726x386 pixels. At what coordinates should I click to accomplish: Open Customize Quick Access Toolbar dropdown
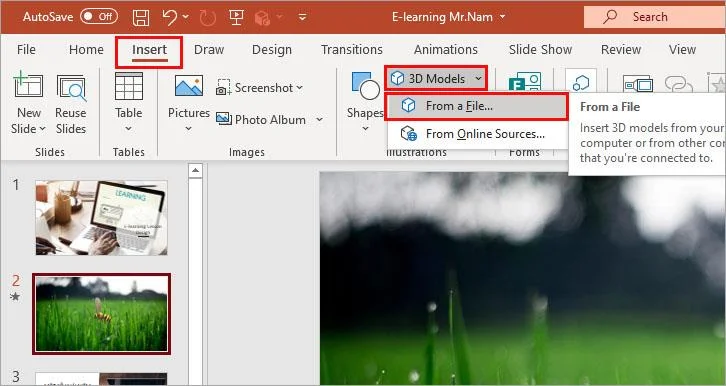(x=302, y=18)
